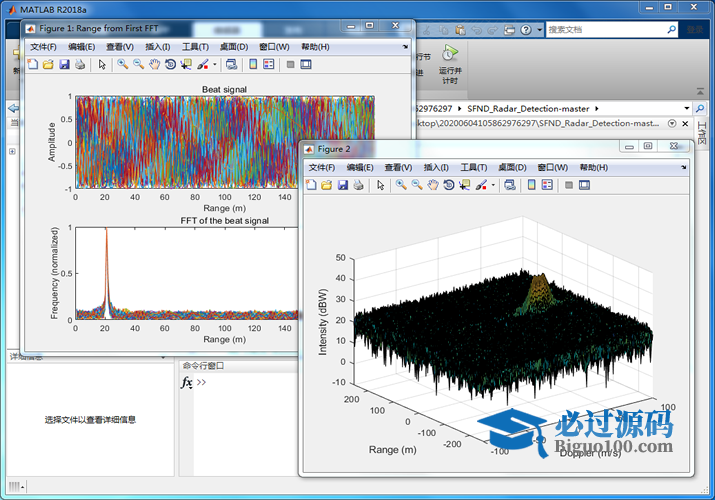Open editor panel actions circular dropdown
Image resolution: width=715 pixels, height=500 pixels.
tap(672, 124)
